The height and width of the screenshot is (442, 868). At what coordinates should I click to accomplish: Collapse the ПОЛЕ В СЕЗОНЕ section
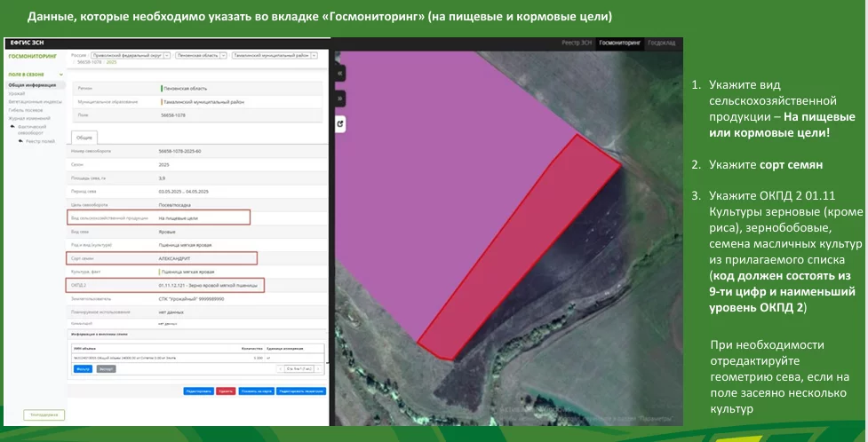tap(61, 75)
